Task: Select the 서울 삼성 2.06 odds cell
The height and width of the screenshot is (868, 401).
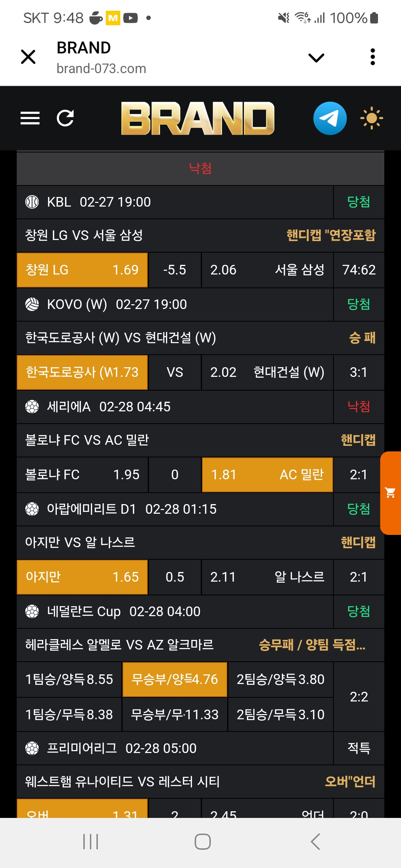Action: (x=267, y=270)
